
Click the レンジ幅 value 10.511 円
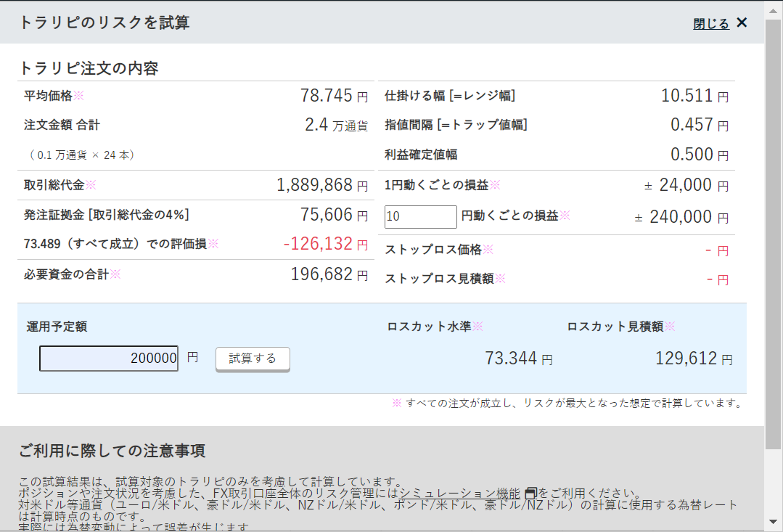point(695,95)
